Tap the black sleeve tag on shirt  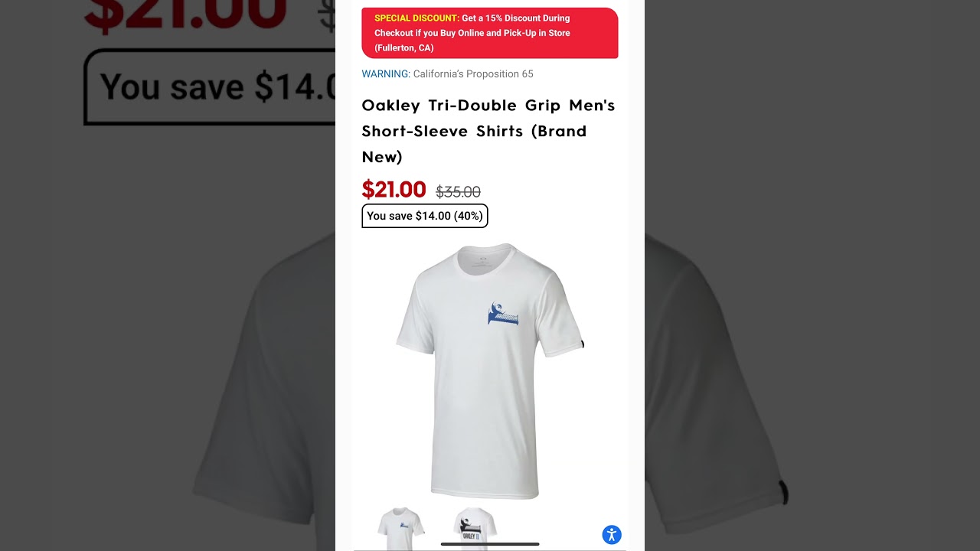click(583, 344)
